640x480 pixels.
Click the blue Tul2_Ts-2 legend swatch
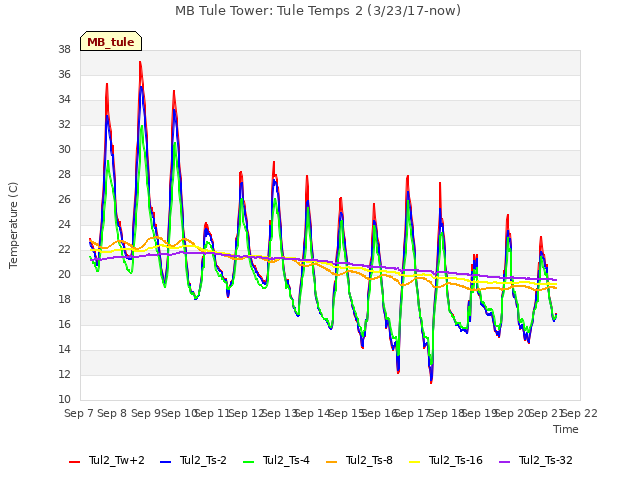point(165,462)
